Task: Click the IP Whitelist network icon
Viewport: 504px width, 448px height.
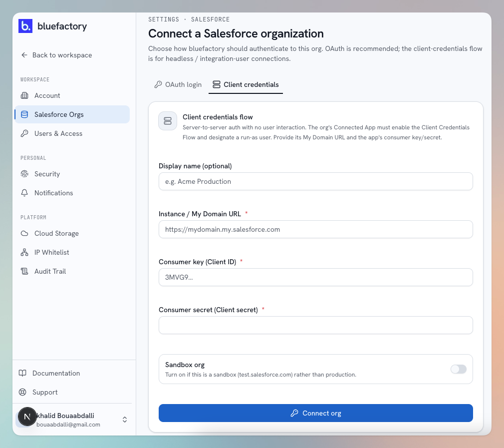Action: (24, 252)
